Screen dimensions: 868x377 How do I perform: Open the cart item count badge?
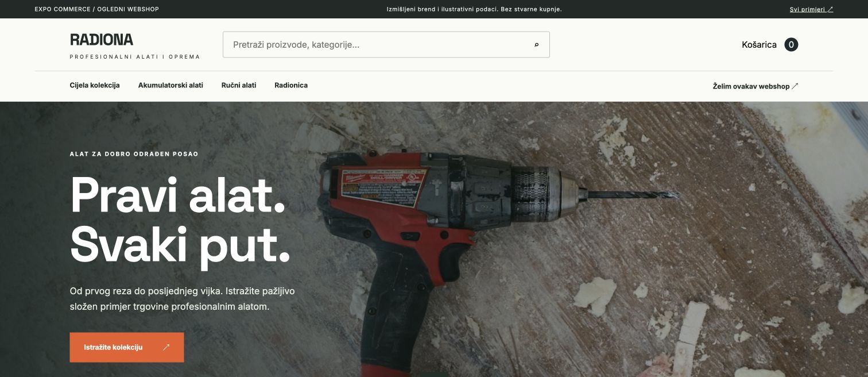[x=791, y=45]
